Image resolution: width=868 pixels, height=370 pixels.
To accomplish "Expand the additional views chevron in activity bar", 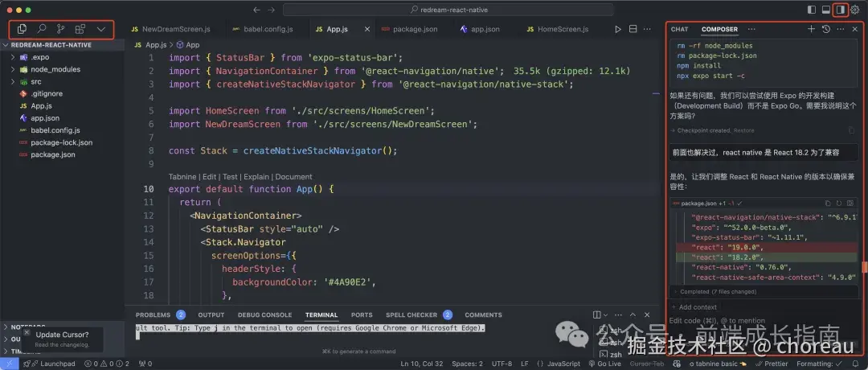I will (100, 29).
